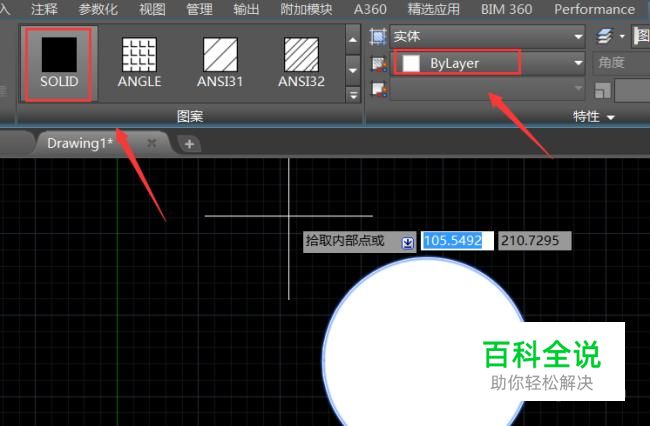Click the dynamic input options arrow icon
The width and height of the screenshot is (650, 426).
point(407,242)
